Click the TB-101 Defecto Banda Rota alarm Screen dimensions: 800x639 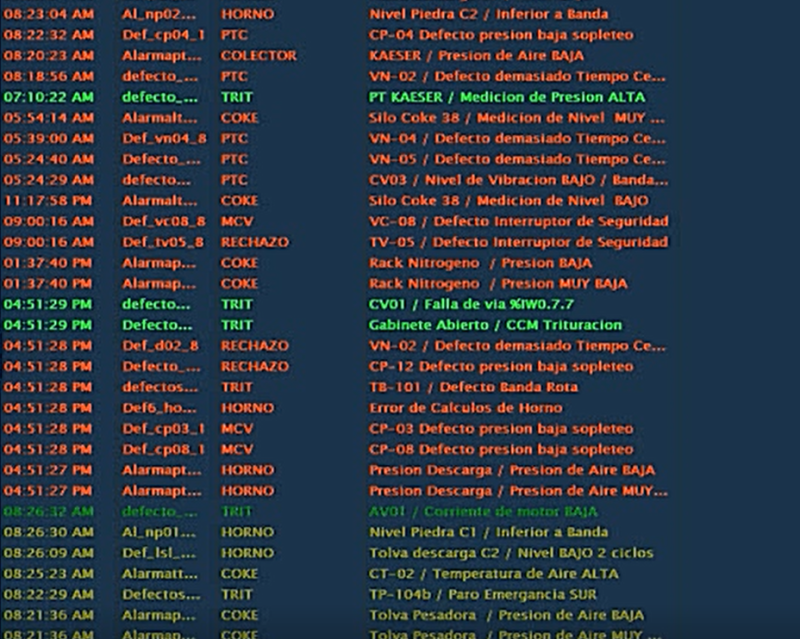pos(474,387)
